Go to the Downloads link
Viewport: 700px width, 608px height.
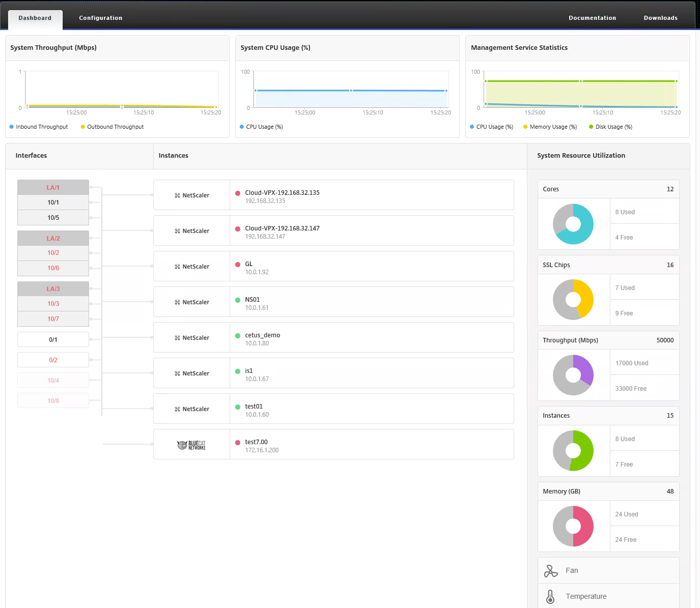coord(660,18)
